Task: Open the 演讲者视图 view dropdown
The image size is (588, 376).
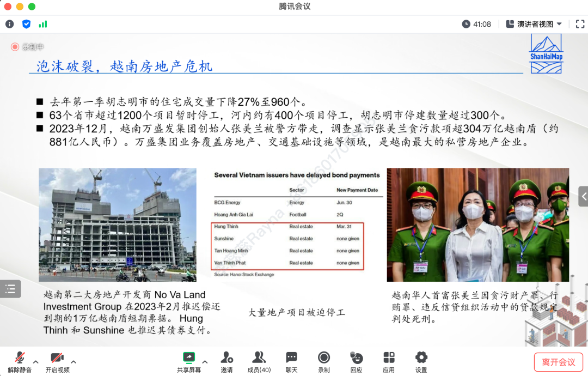Action: coord(534,25)
